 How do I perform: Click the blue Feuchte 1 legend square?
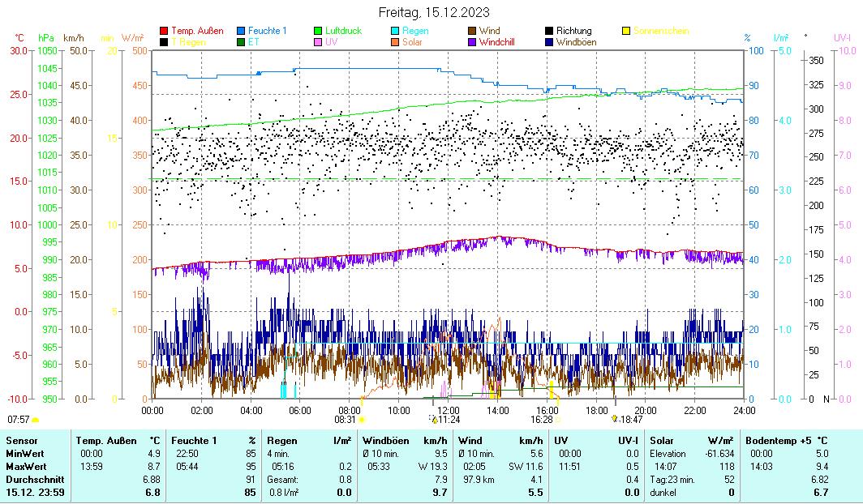pos(241,32)
